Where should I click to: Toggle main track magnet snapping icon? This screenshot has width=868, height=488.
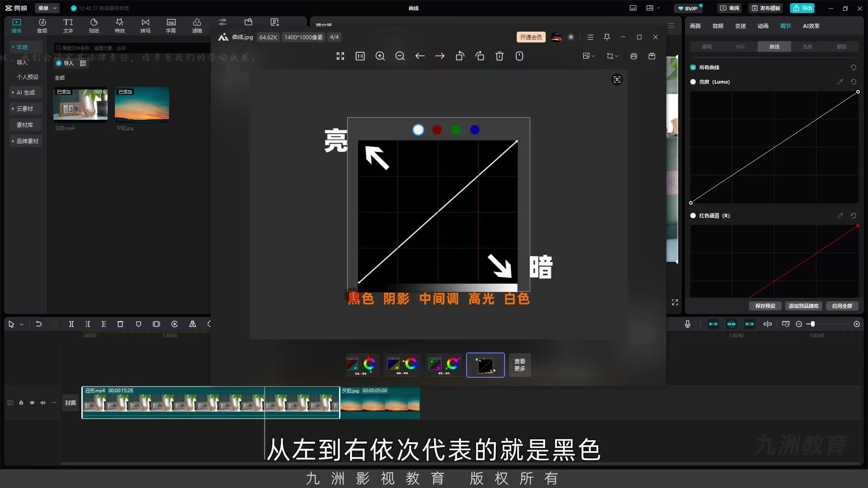(713, 324)
